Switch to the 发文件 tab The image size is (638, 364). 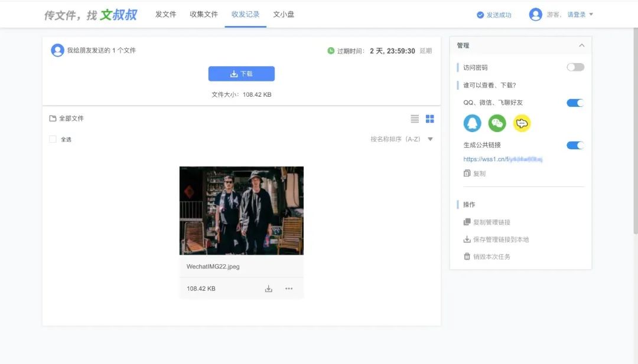(165, 15)
